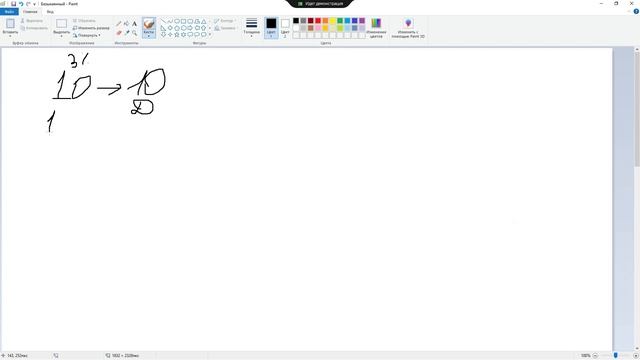Image resolution: width=640 pixels, height=360 pixels.
Task: Open the Rotate (Повернуть) dropdown
Action: (x=87, y=35)
